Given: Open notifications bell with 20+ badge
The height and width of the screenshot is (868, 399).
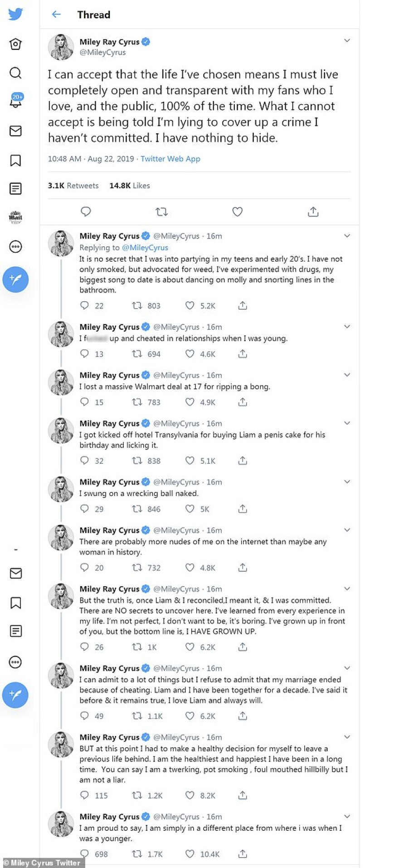Looking at the screenshot, I should pos(16,102).
